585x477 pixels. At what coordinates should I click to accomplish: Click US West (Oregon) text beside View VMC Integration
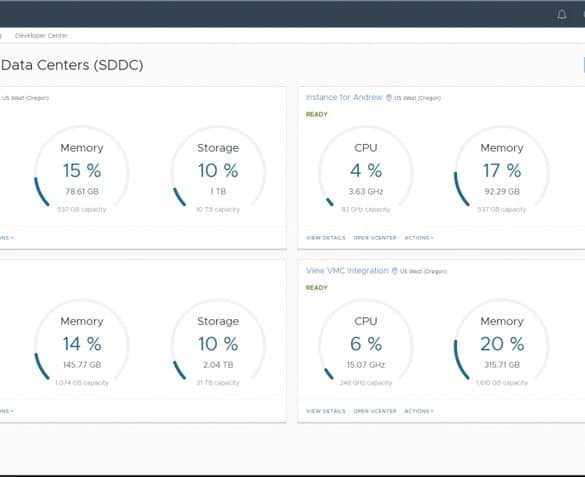coord(423,272)
